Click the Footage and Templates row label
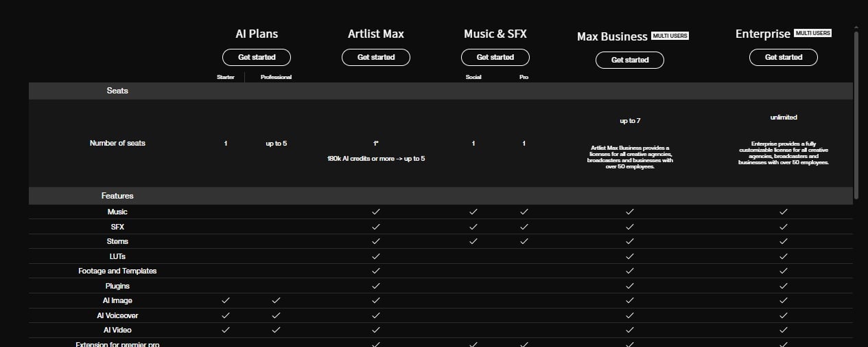 pos(117,271)
